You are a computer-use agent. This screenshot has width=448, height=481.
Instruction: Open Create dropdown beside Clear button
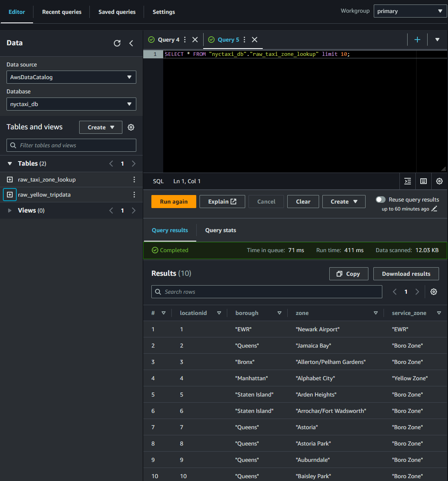click(344, 202)
